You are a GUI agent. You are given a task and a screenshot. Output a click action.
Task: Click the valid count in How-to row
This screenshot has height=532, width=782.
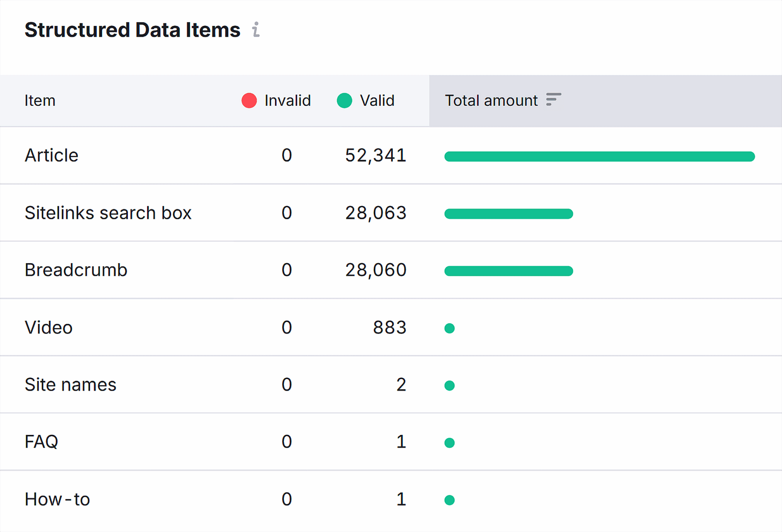(x=401, y=499)
